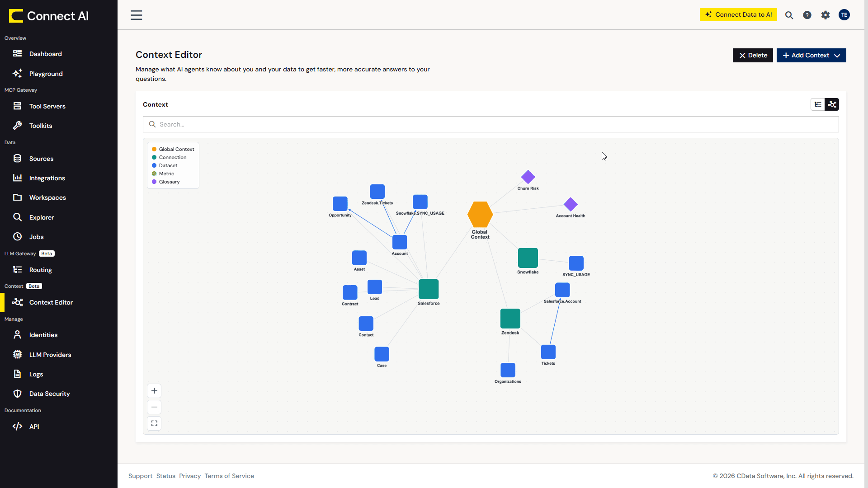Switch to the graph view toggle
Viewport: 868px width, 488px height.
tap(832, 104)
